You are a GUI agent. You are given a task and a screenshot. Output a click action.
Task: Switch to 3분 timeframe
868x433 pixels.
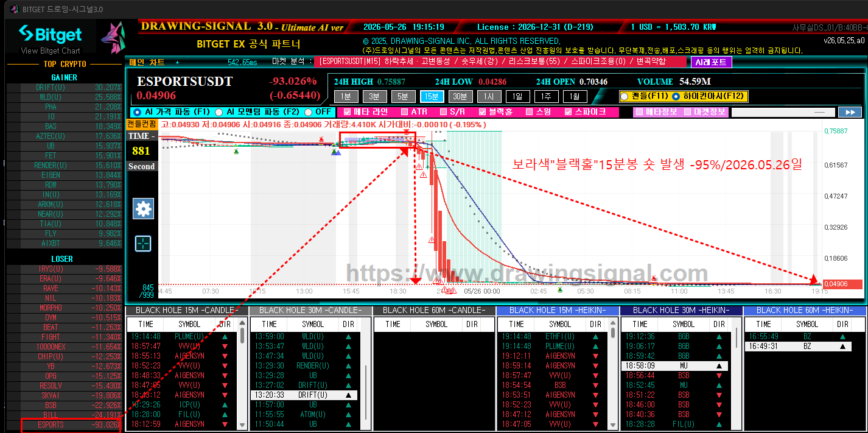click(x=374, y=96)
